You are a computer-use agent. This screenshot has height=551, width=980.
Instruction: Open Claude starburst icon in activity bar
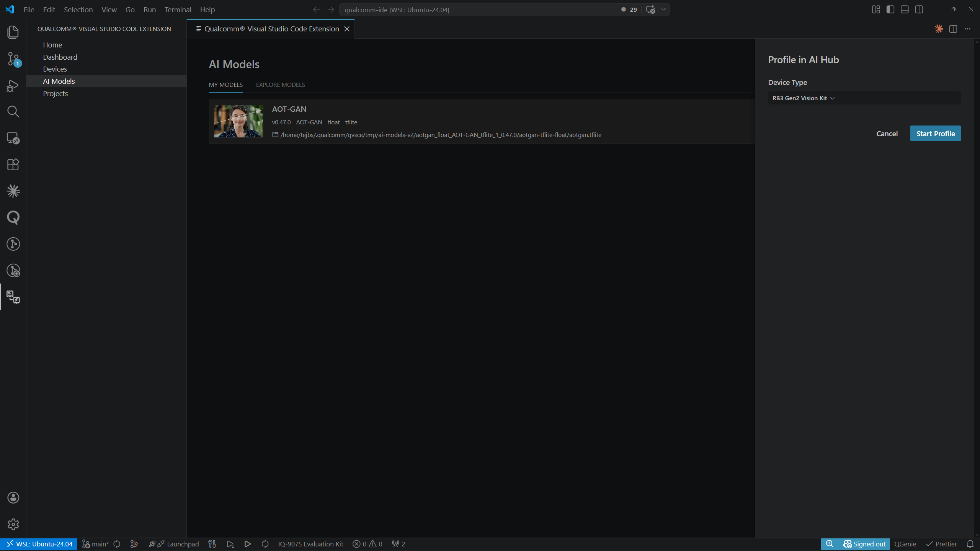[x=13, y=191]
